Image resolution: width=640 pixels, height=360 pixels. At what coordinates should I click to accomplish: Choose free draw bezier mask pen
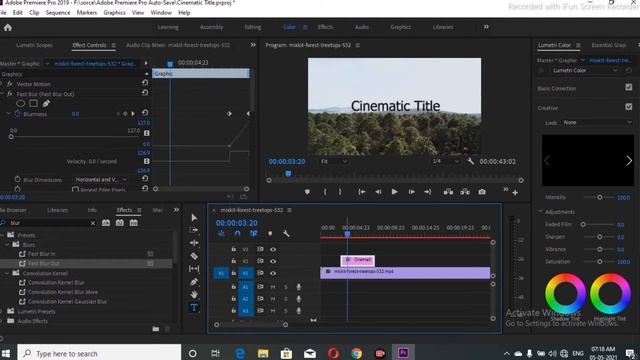click(46, 104)
